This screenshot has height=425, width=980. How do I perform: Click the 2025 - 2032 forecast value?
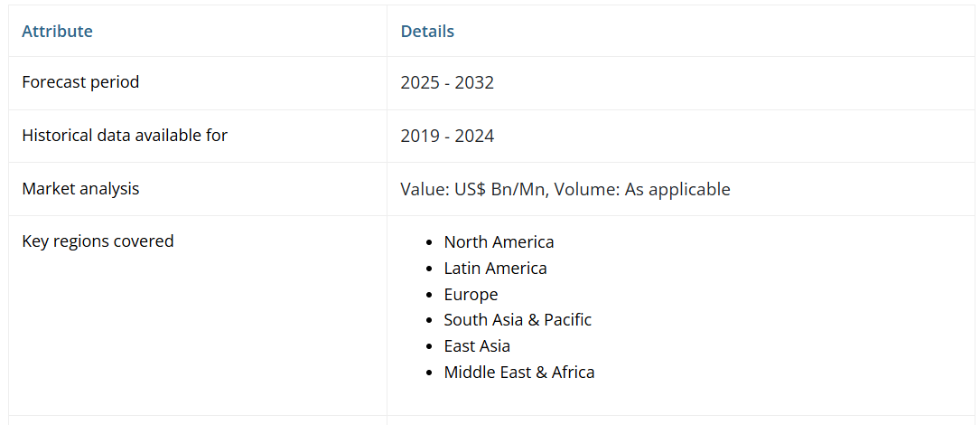click(x=447, y=83)
